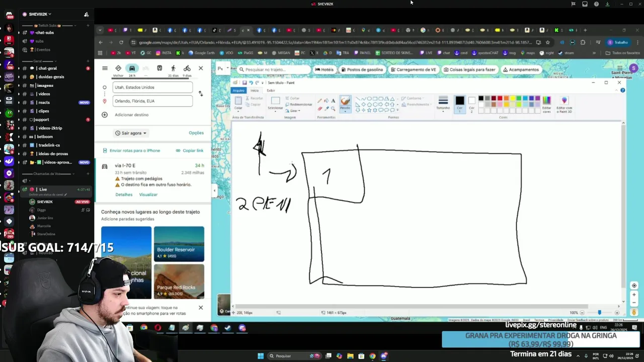This screenshot has height=362, width=644.
Task: Open the Sair agora departure dropdown
Action: click(x=131, y=133)
